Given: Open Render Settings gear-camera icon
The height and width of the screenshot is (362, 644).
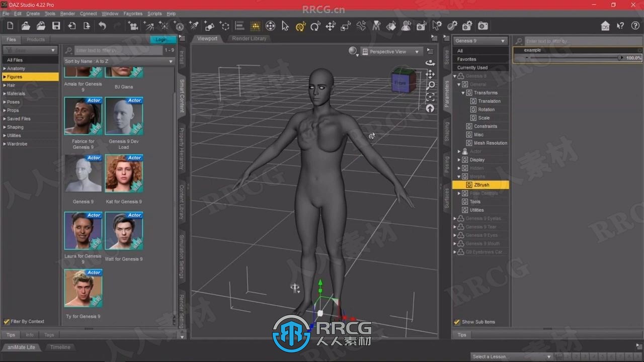Looking at the screenshot, I should click(x=467, y=26).
